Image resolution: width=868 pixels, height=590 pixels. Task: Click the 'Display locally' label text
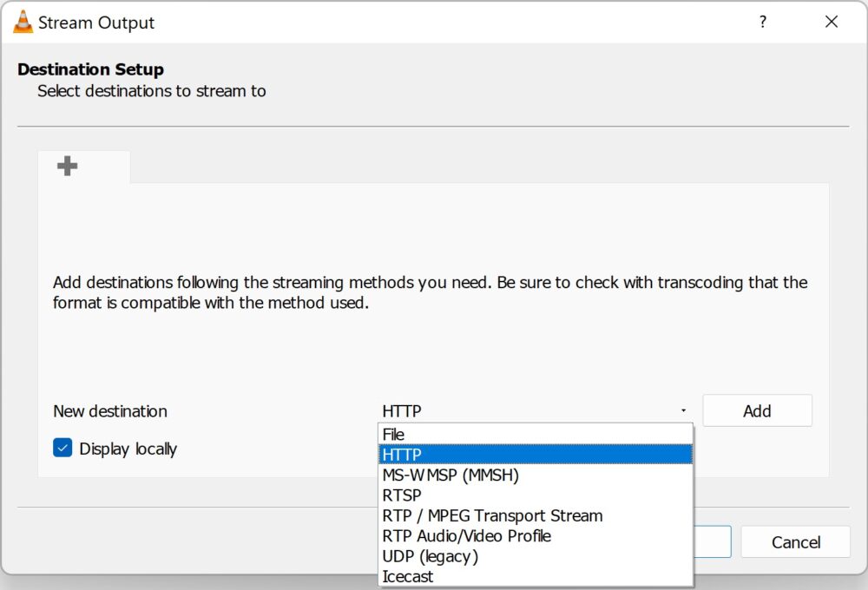(x=128, y=449)
